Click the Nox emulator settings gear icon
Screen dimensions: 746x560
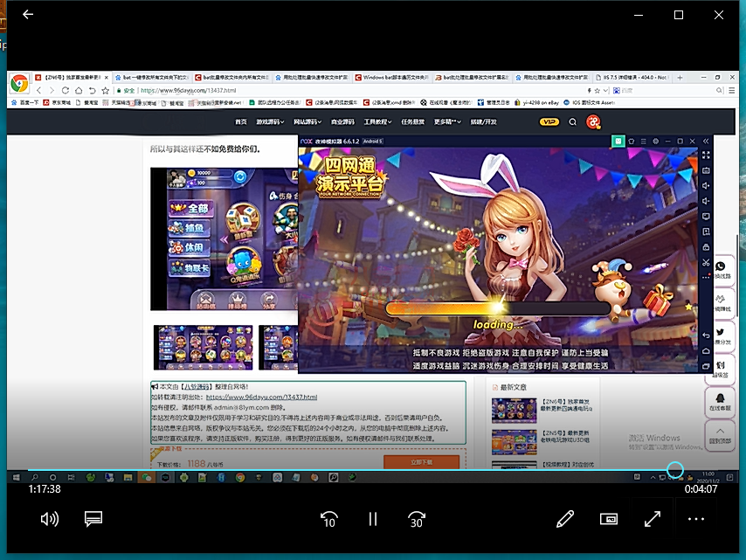tap(655, 140)
